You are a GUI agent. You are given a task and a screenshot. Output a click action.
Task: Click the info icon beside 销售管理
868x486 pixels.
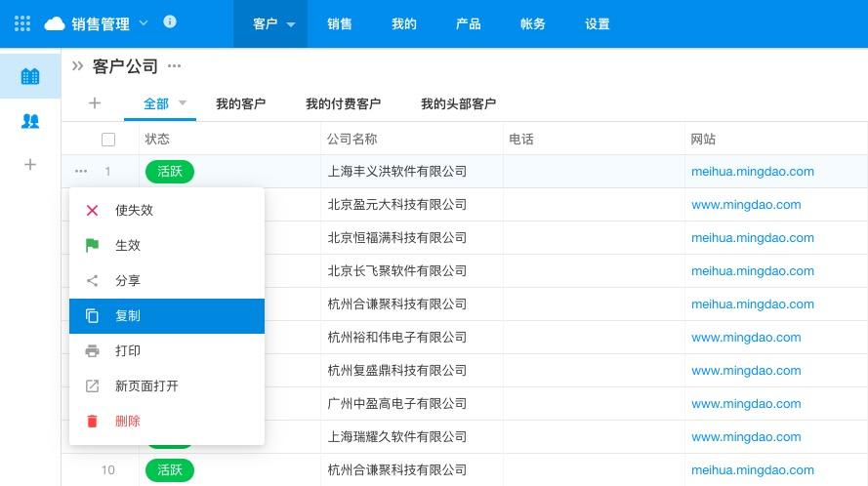point(170,22)
